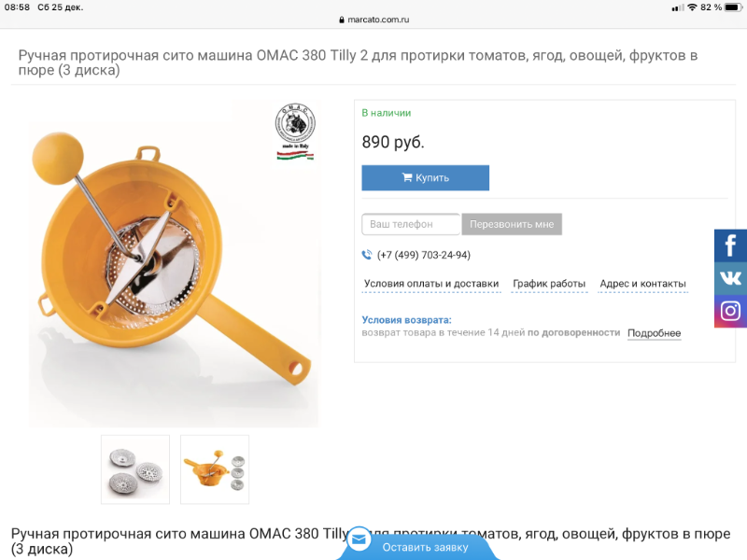This screenshot has height=560, width=747.
Task: Open the Подробнее return policy link
Action: (655, 333)
